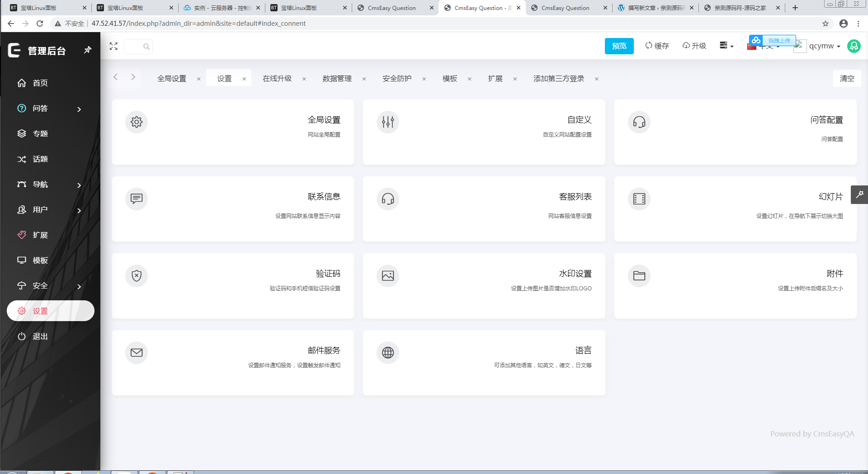Click the 验证码 shield icon

tap(137, 275)
